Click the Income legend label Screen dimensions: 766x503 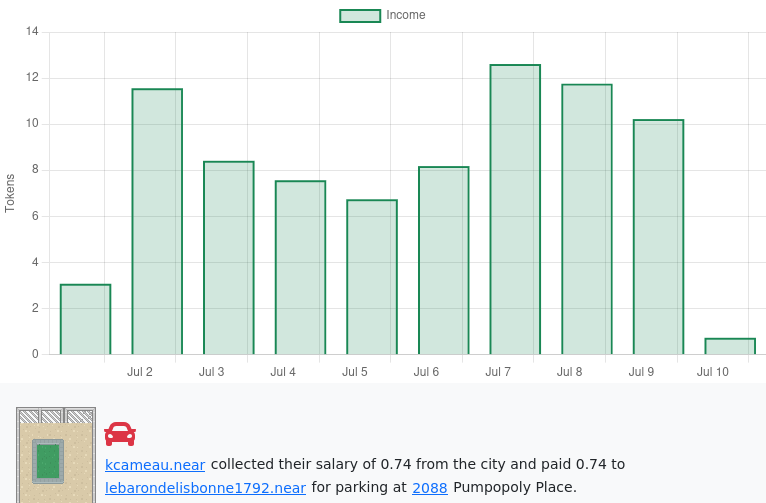[405, 15]
